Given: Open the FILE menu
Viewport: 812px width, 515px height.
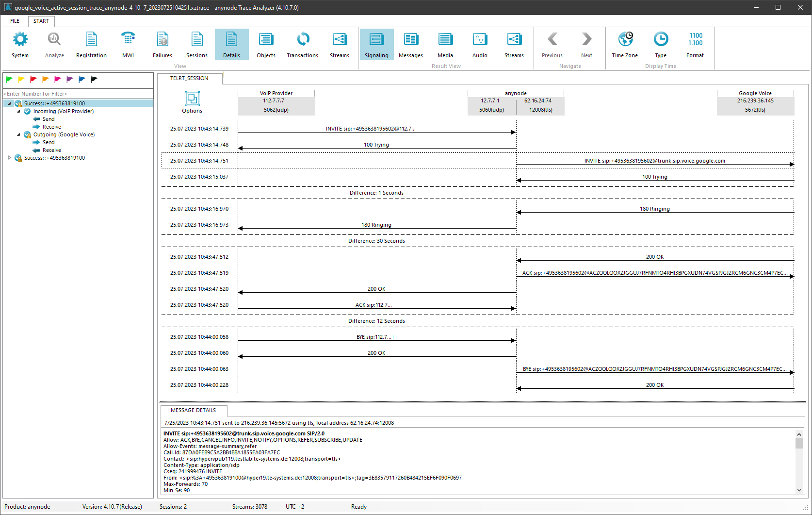Looking at the screenshot, I should tap(15, 21).
